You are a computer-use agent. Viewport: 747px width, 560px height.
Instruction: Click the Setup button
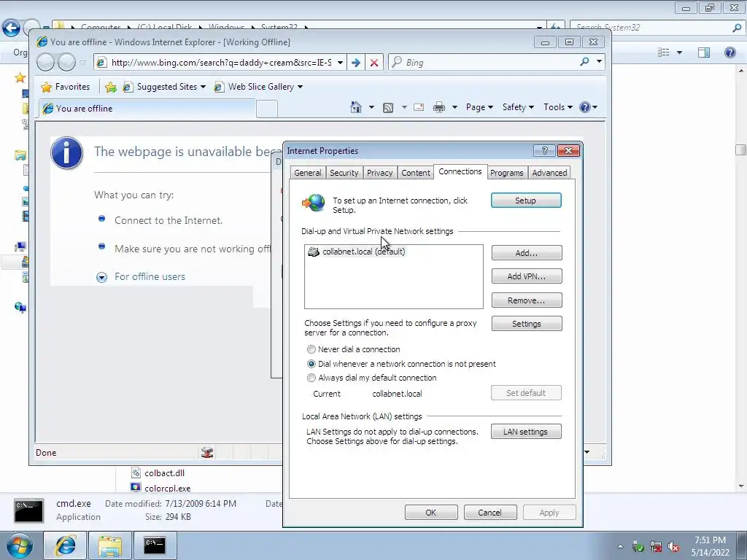coord(526,201)
